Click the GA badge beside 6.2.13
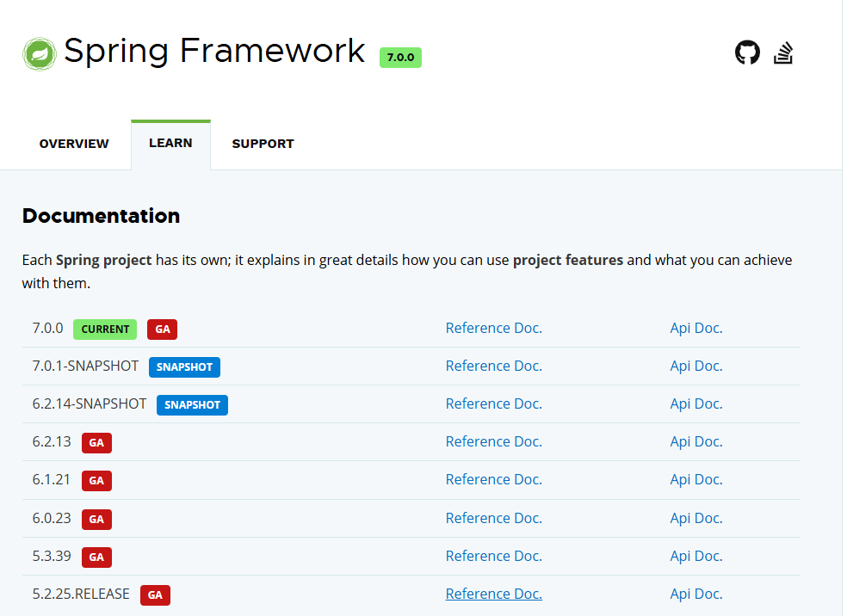The width and height of the screenshot is (847, 616). pos(96,443)
